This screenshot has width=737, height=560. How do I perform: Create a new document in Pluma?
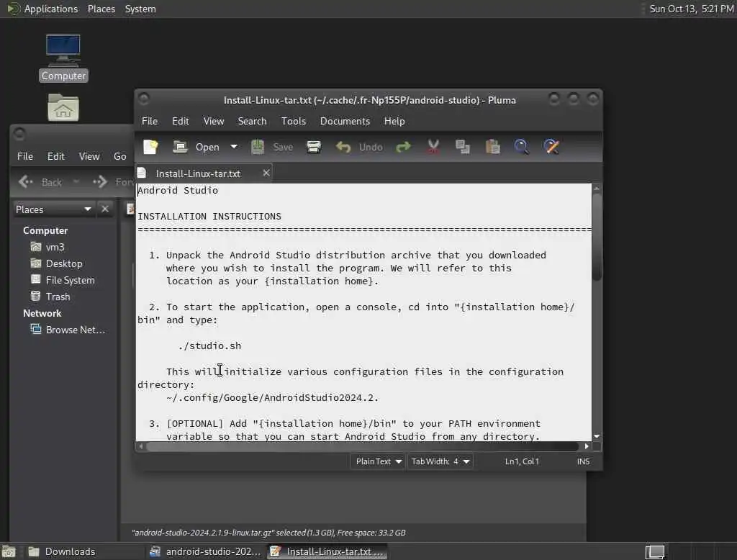tap(150, 147)
